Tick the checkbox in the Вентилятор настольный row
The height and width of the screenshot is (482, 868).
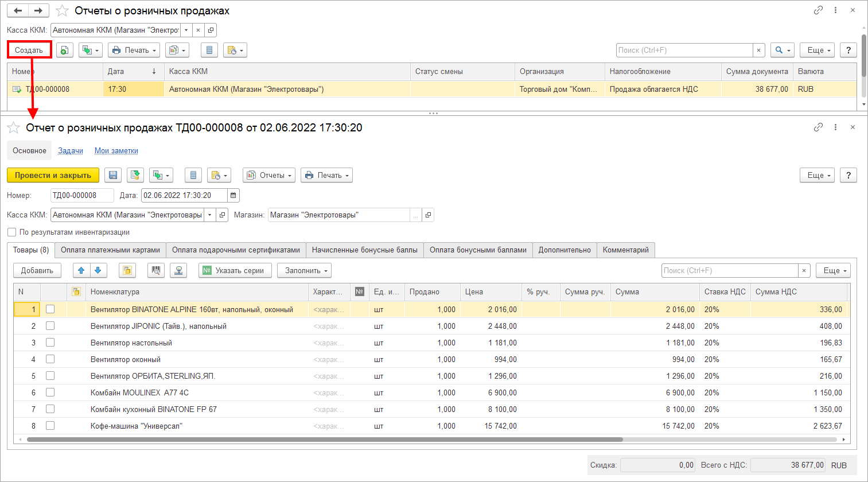click(50, 343)
